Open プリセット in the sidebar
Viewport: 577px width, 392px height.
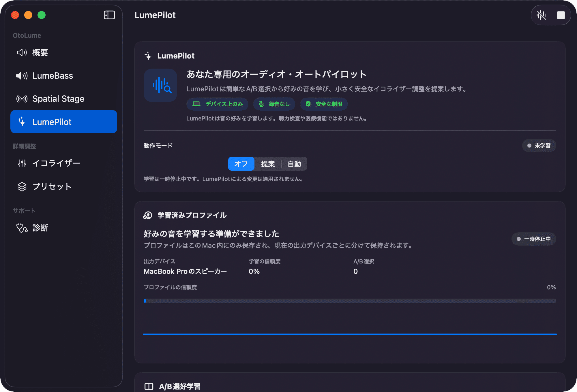point(64,186)
